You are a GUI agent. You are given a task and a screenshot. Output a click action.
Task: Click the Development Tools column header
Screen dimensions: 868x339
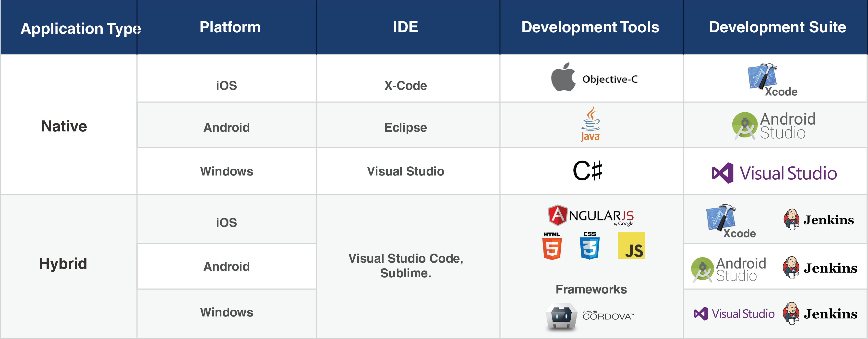(592, 27)
